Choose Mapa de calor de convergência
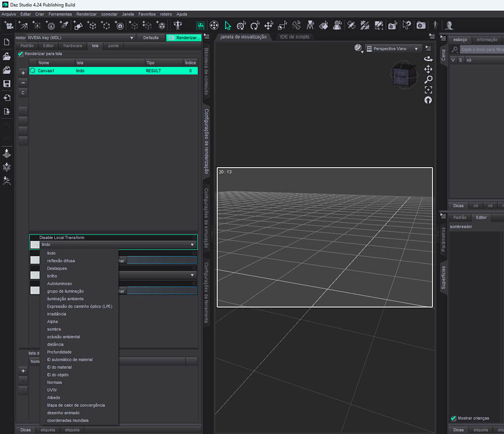The image size is (504, 434). pos(76,405)
